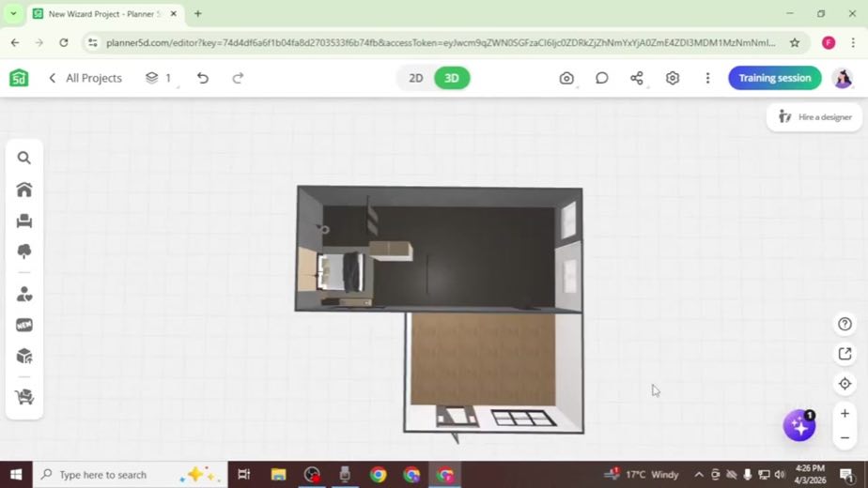Open the NEW items catalog
Viewport: 868px width, 488px height.
click(23, 325)
